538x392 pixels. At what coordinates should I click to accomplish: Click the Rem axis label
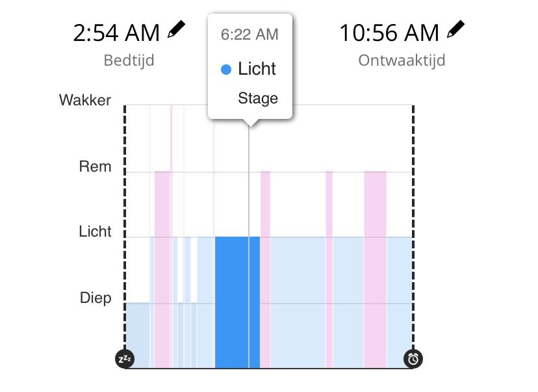tap(95, 166)
